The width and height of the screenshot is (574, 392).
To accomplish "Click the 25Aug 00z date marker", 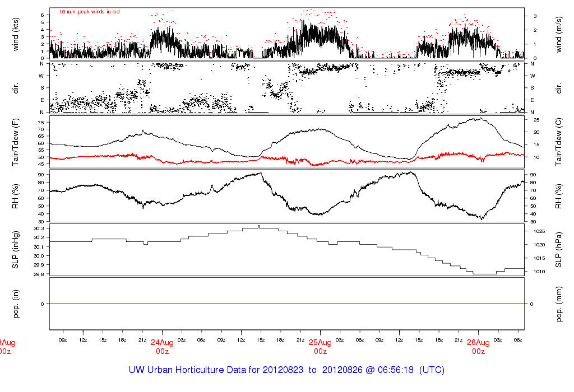I will click(320, 347).
